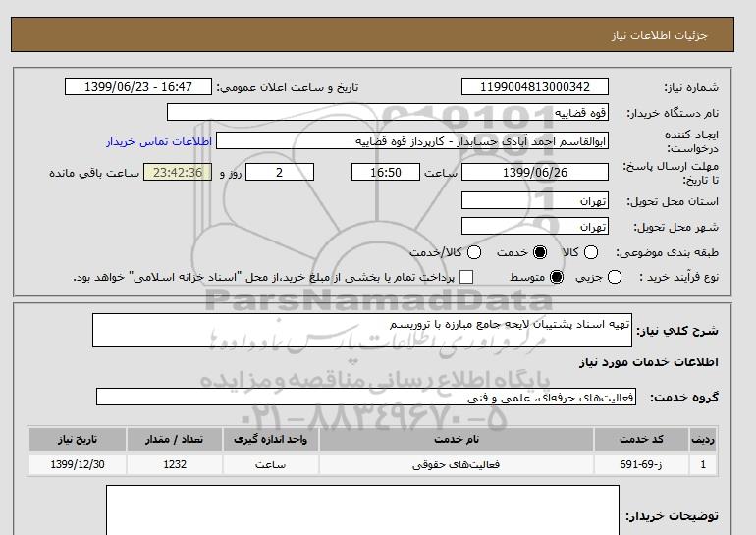Image resolution: width=756 pixels, height=535 pixels.
Task: Click the ساعت باقی مانده label
Action: pos(94,173)
